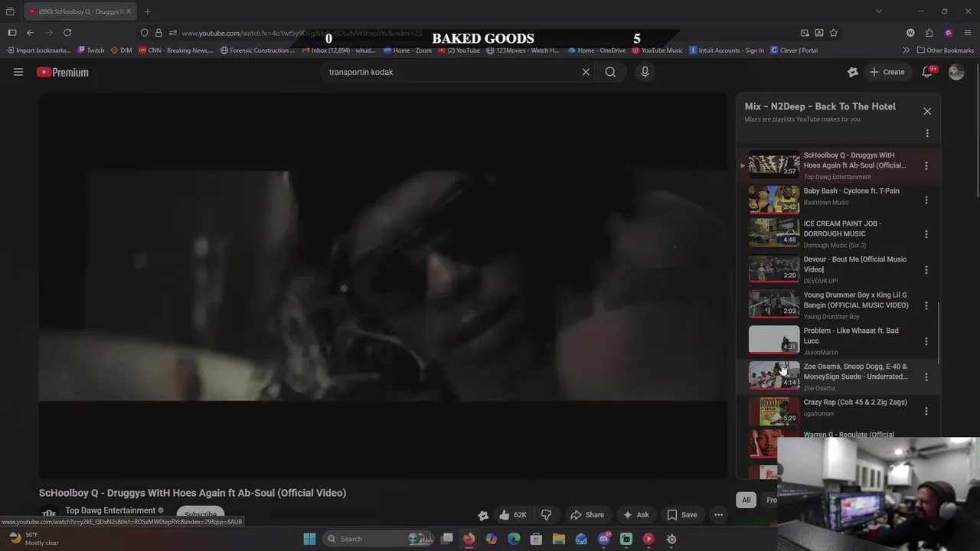Open options for Ice Cream Paint Job entry
The height and width of the screenshot is (551, 980).
[926, 234]
